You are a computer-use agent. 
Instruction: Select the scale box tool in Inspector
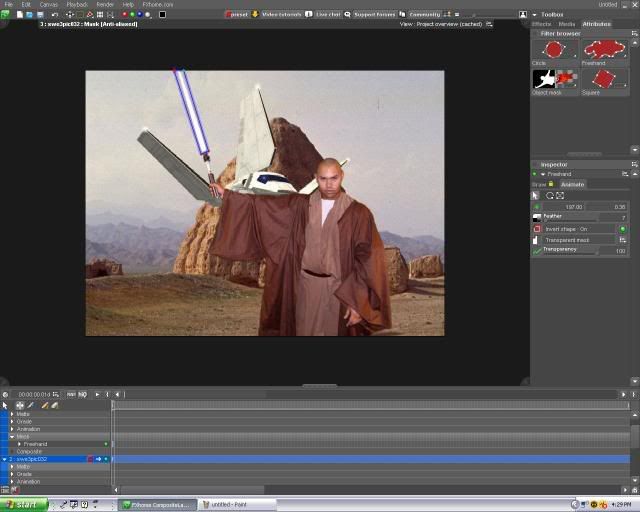click(x=560, y=196)
